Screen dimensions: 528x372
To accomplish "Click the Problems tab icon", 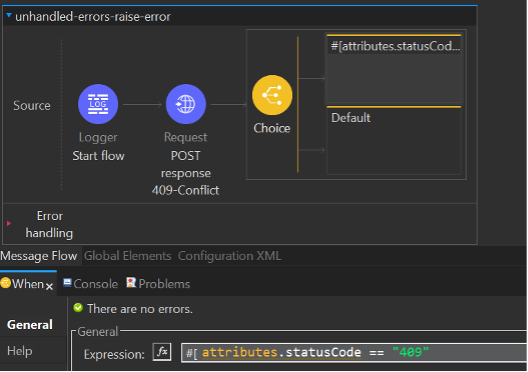I will click(x=131, y=283).
